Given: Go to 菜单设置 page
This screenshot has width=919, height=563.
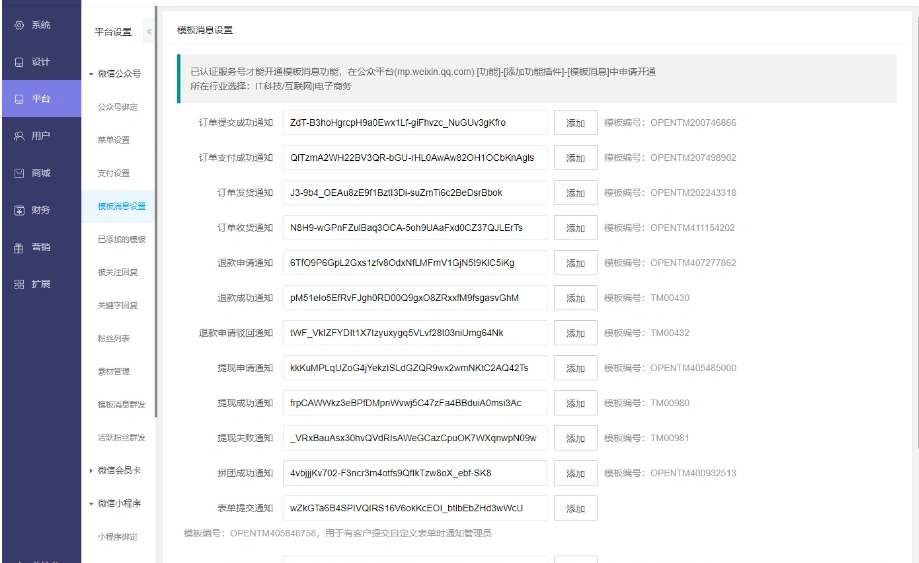Looking at the screenshot, I should (114, 140).
